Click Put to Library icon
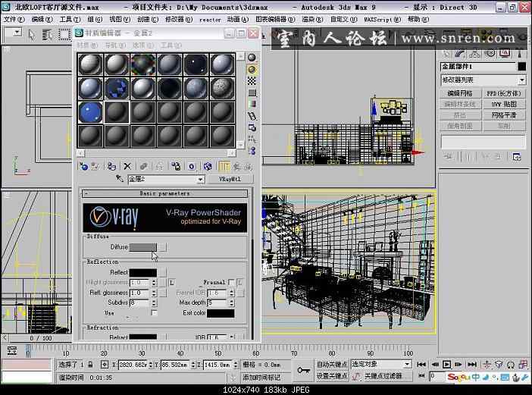The width and height of the screenshot is (532, 395). pos(176,166)
